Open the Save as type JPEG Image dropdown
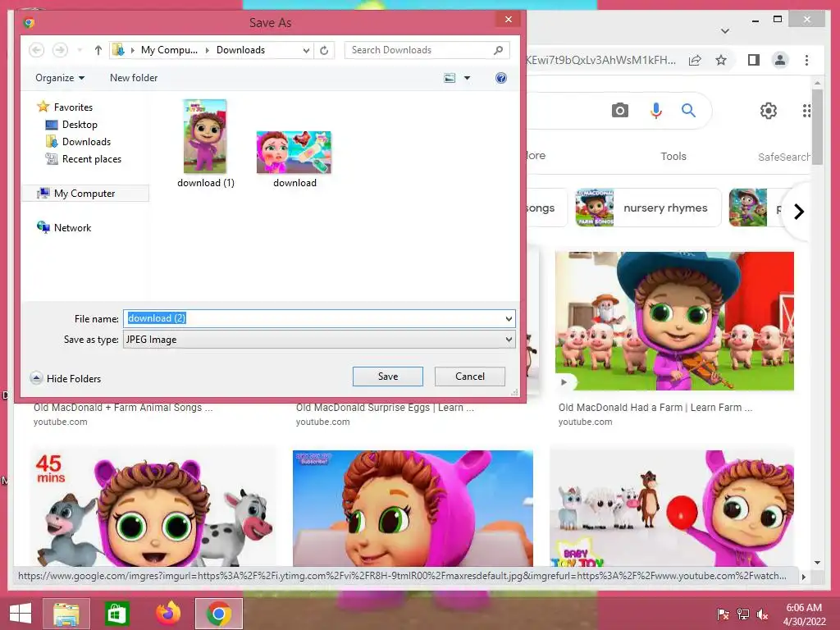This screenshot has height=630, width=840. point(319,340)
